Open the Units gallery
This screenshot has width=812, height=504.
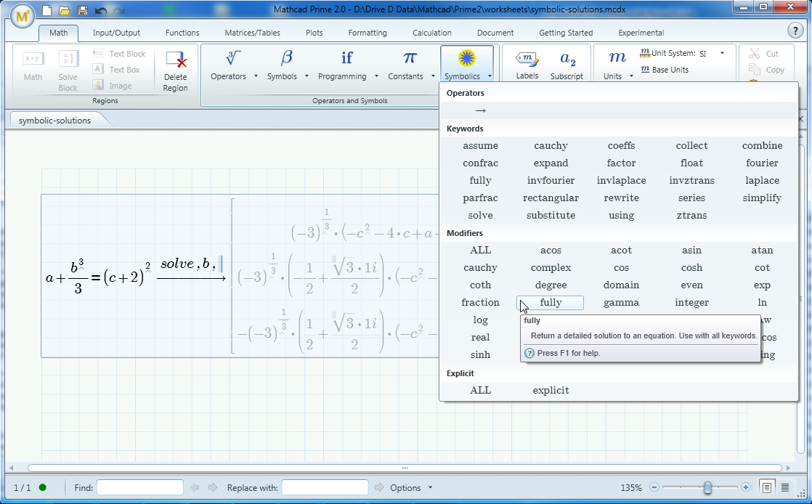pyautogui.click(x=612, y=65)
